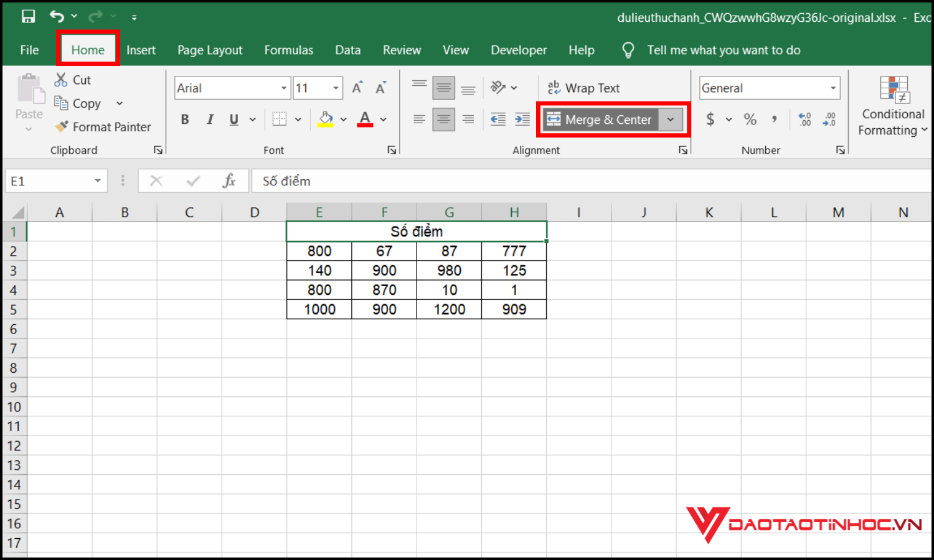934x560 pixels.
Task: Click Tell me what you want to do
Action: pos(724,50)
